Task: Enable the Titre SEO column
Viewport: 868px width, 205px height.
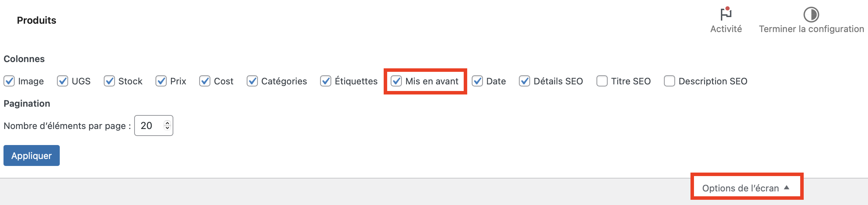Action: click(x=602, y=81)
